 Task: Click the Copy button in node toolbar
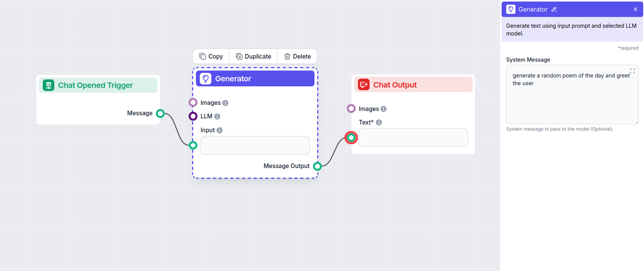pyautogui.click(x=211, y=56)
